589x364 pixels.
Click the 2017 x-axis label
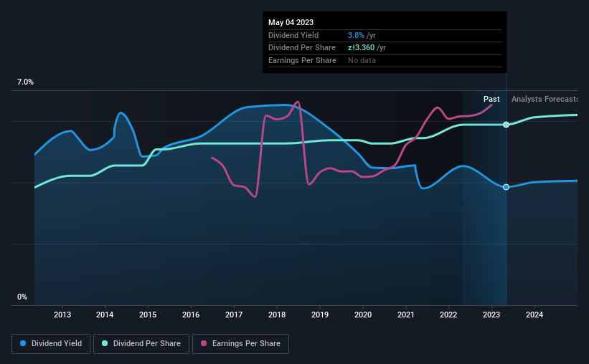234,315
